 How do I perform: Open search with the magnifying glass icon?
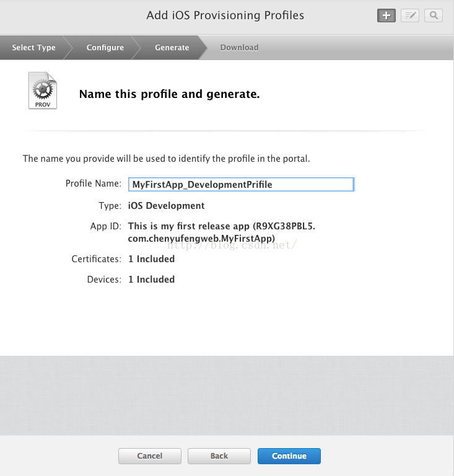(x=434, y=15)
